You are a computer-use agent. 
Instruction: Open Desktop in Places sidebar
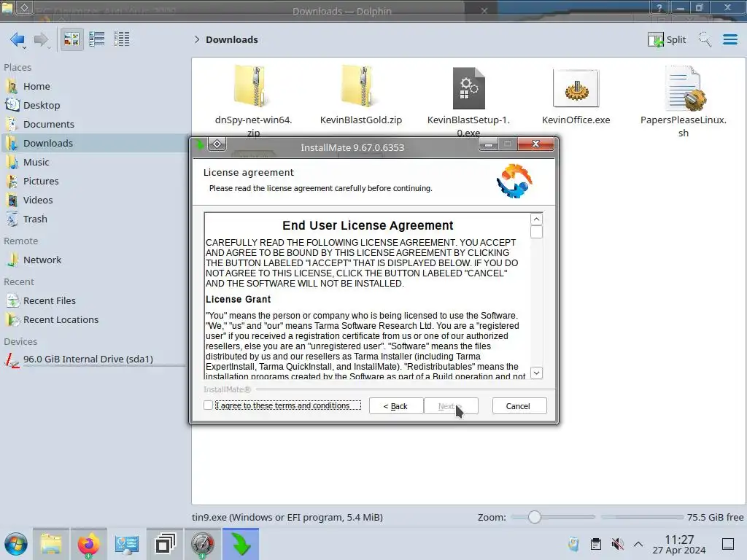[x=94, y=105]
